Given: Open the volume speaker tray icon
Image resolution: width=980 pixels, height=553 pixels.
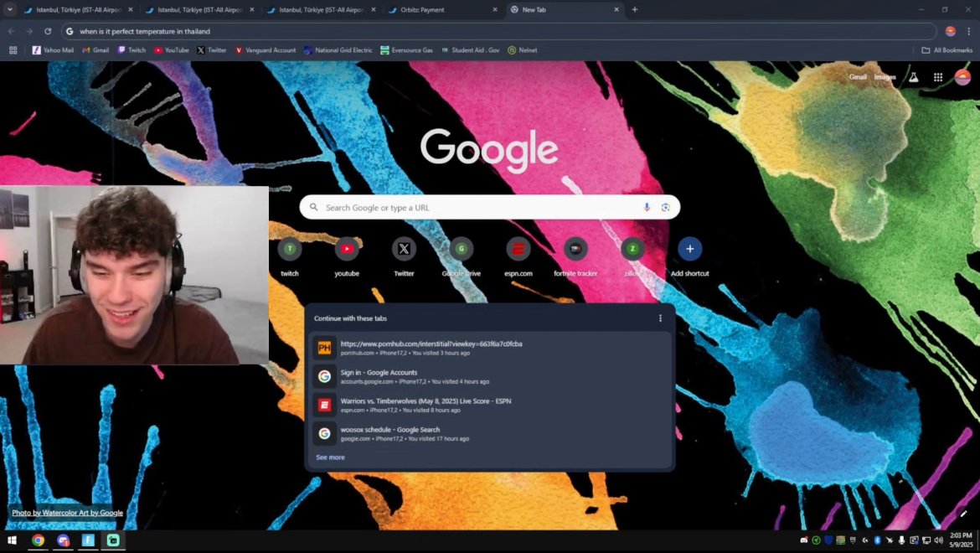Looking at the screenshot, I should [x=938, y=540].
